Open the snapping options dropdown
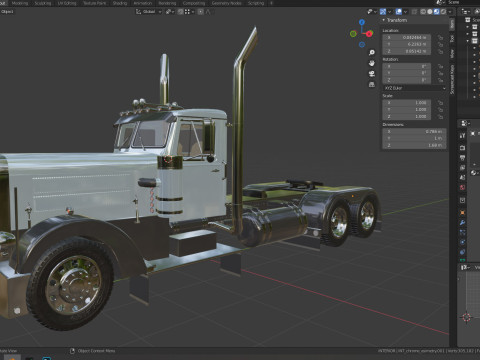The image size is (480, 360). (x=188, y=12)
